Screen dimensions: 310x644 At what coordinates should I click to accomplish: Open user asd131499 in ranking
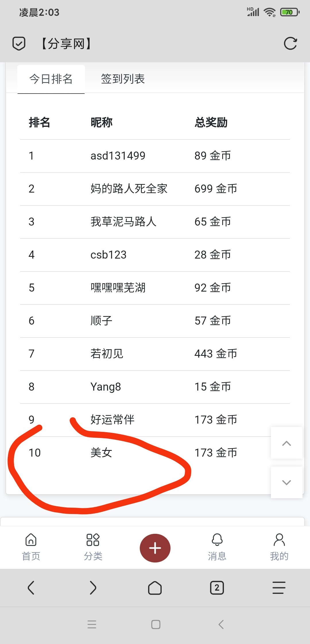click(118, 156)
